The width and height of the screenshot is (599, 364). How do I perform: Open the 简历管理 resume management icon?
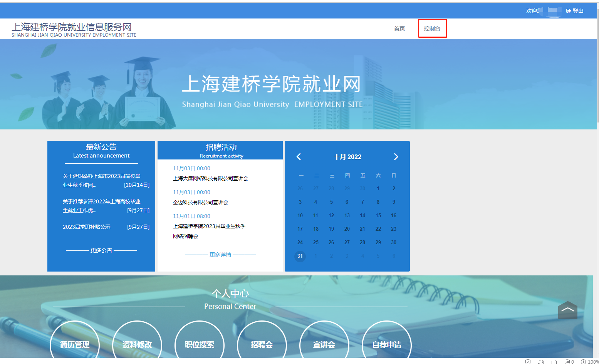(x=75, y=345)
